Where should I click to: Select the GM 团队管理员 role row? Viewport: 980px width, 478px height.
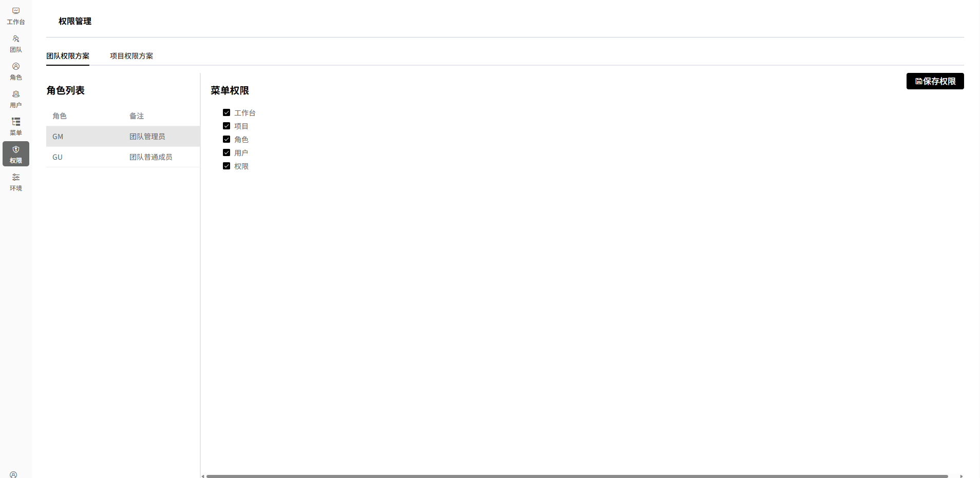[x=123, y=137]
